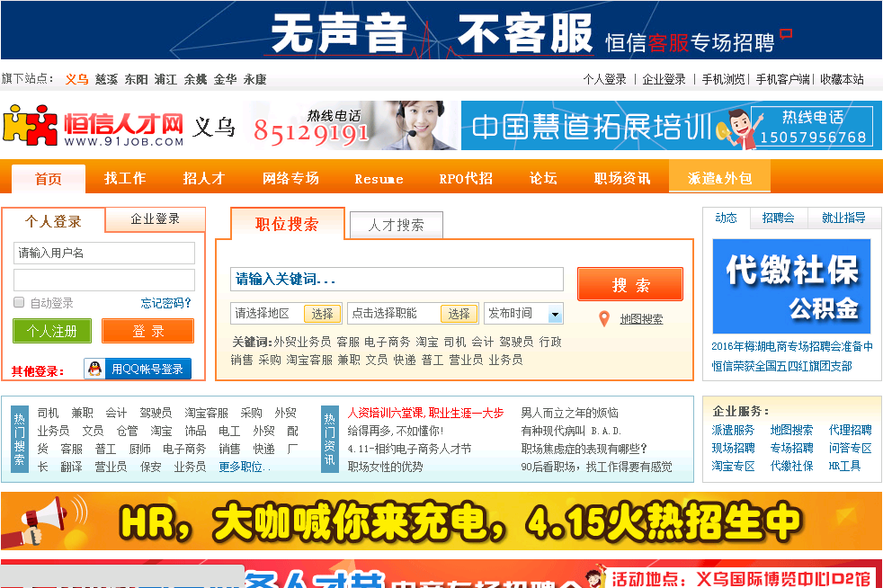Focus the 请输入关键词 search box
883x588 pixels.
(397, 279)
